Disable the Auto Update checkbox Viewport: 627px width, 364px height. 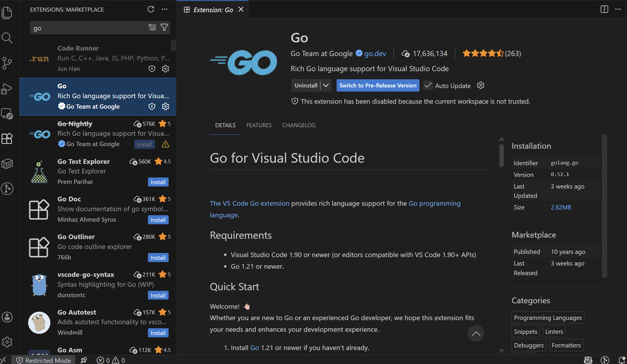tap(428, 85)
